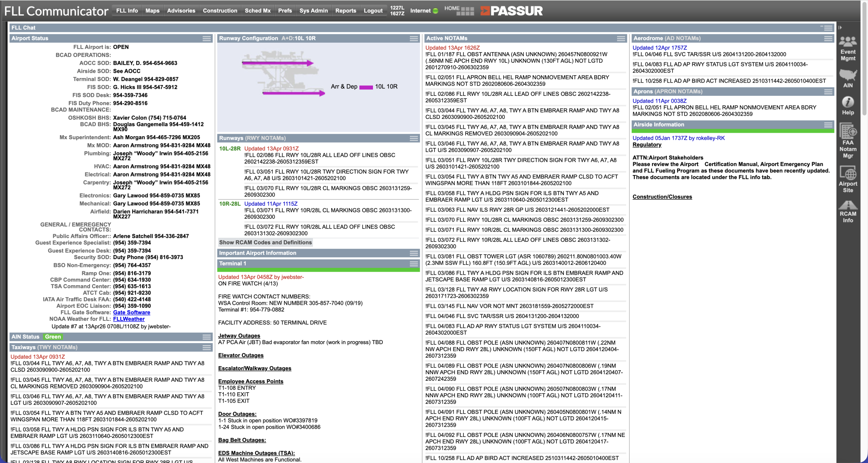Collapse the right sidebar arrow
This screenshot has height=463, width=868.
[x=840, y=28]
